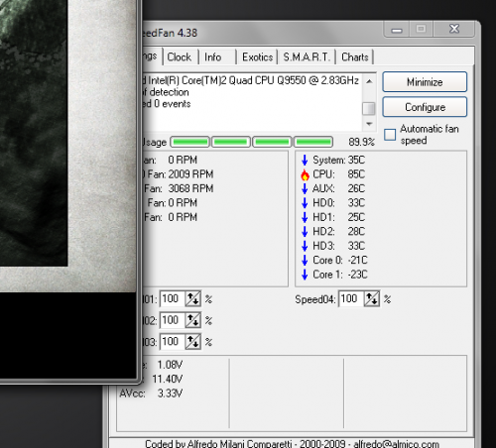
Task: Open the Charts tab
Action: (355, 57)
